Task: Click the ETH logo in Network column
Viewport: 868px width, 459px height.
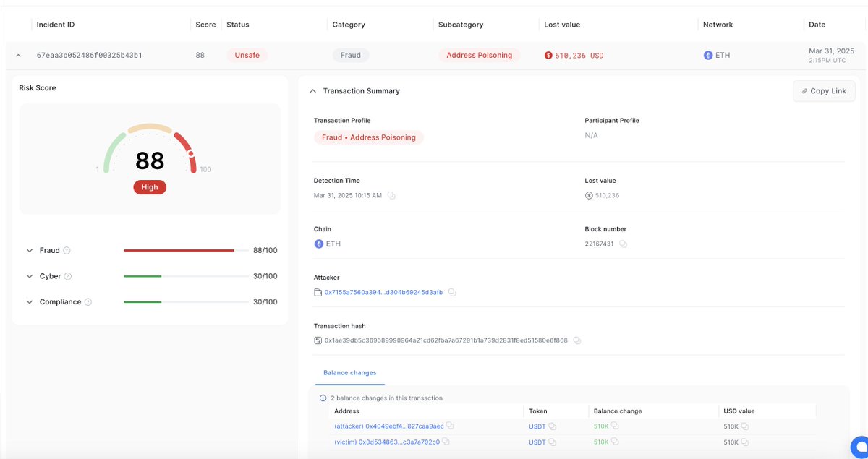Action: [708, 55]
